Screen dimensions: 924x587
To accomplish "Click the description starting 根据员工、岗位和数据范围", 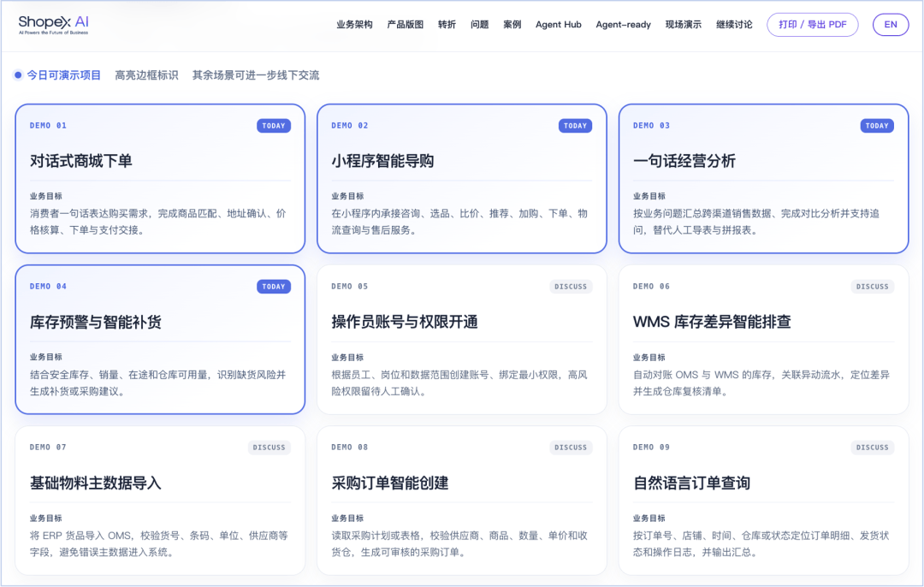I will point(459,383).
